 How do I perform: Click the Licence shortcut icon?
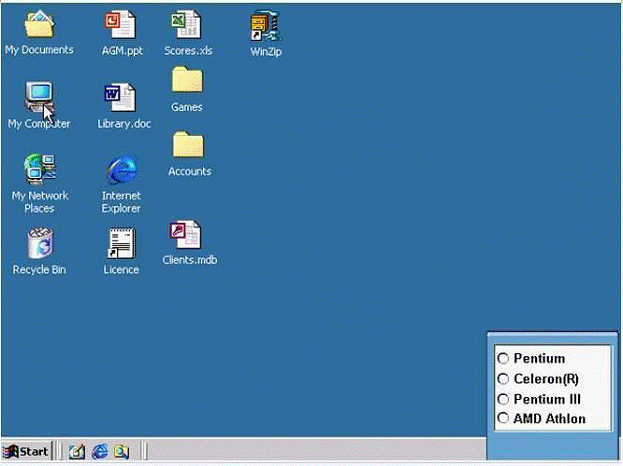point(121,243)
